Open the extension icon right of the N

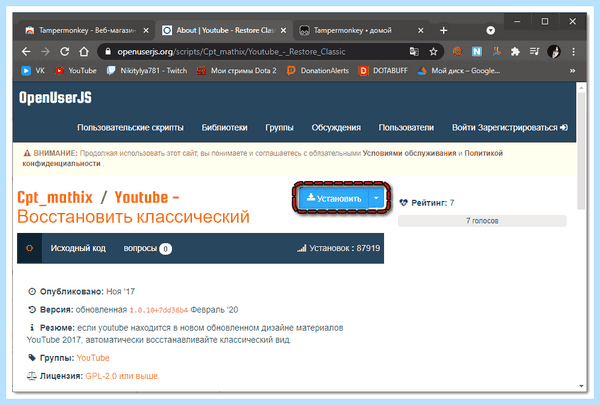(496, 51)
